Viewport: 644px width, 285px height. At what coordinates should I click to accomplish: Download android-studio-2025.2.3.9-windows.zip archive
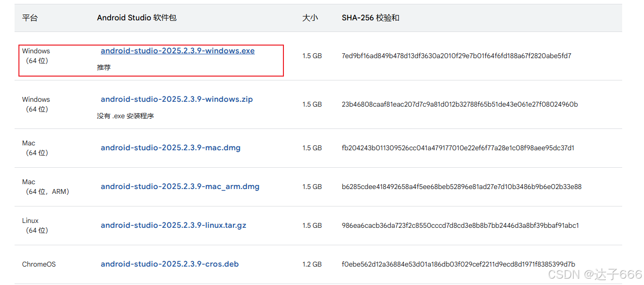click(x=177, y=99)
